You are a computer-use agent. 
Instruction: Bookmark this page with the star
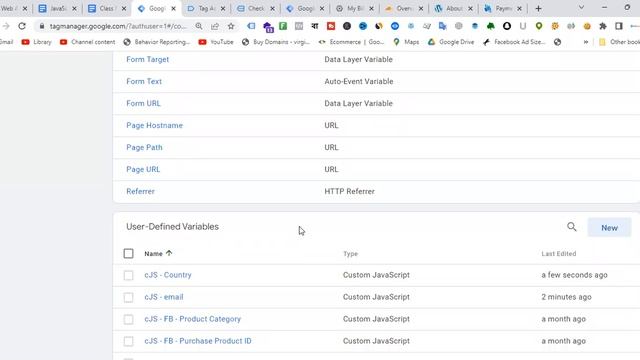pyautogui.click(x=231, y=26)
